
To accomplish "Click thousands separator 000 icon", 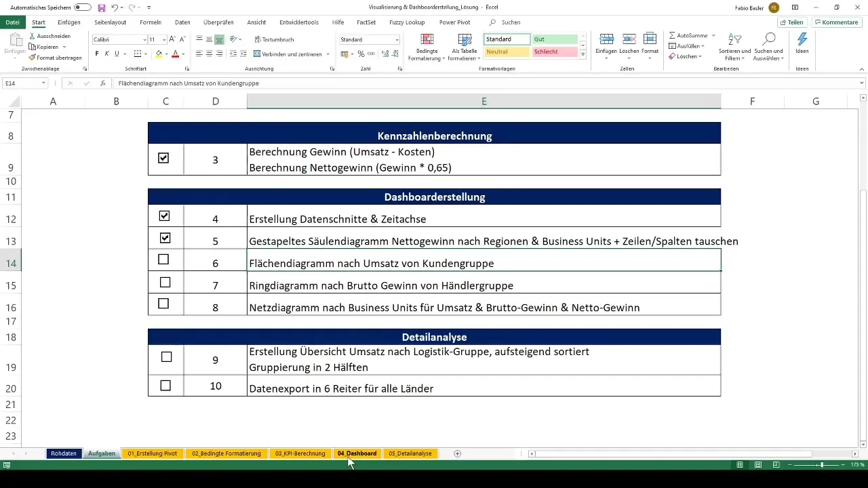I will click(x=371, y=54).
